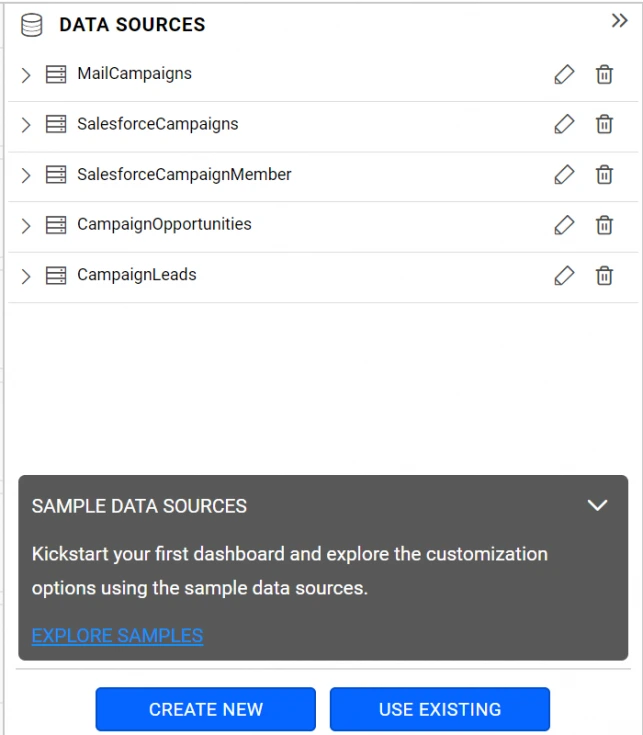643x735 pixels.
Task: Edit the CampaignOpportunities data source
Action: click(x=564, y=225)
